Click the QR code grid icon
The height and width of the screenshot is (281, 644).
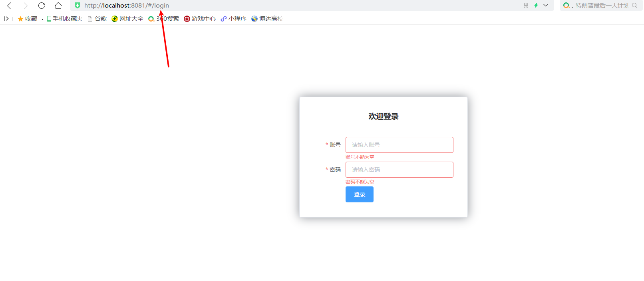(x=526, y=5)
